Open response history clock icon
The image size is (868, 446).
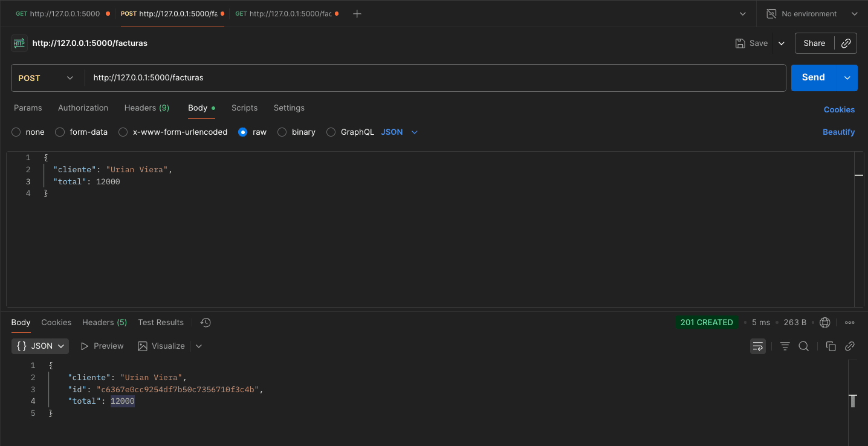pyautogui.click(x=206, y=322)
